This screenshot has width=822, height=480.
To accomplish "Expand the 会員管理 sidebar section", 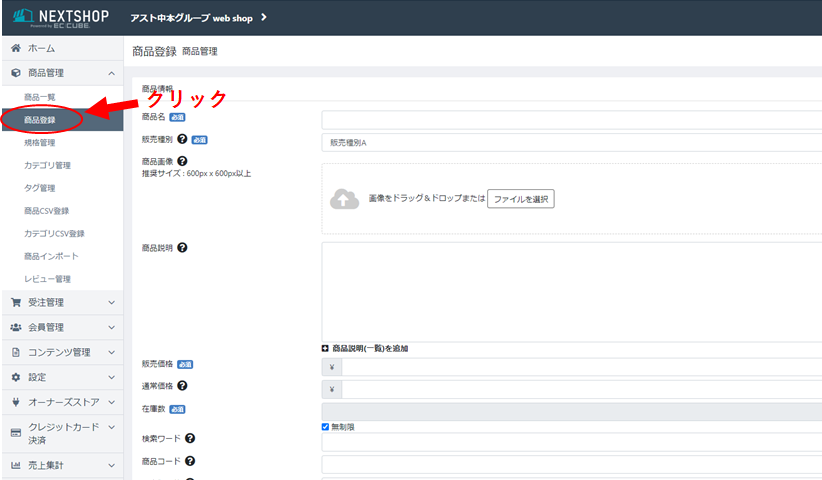I will click(x=60, y=327).
